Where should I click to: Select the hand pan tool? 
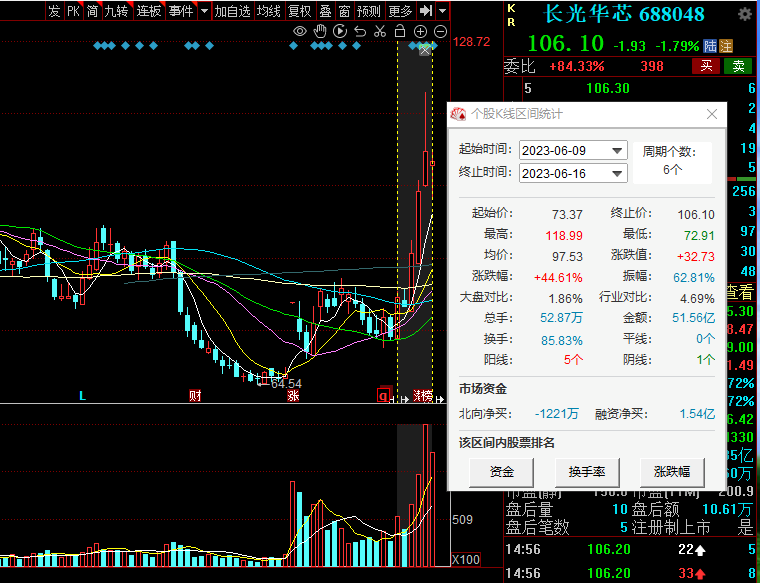[320, 32]
